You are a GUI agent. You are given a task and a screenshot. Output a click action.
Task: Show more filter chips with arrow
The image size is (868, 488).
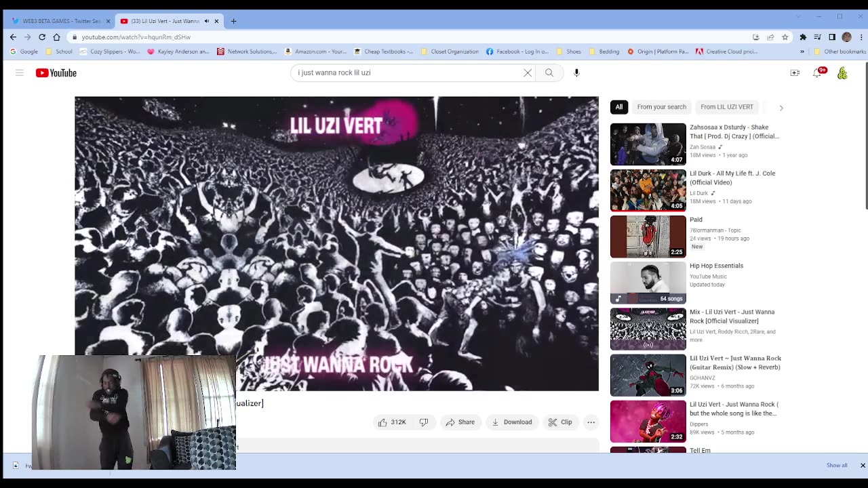[x=781, y=108]
